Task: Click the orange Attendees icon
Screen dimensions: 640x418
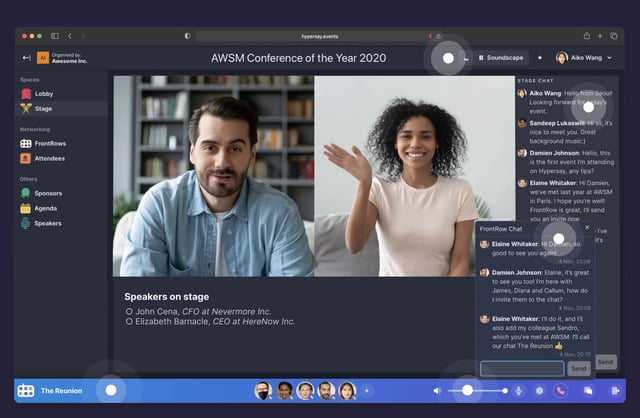Action: click(25, 158)
